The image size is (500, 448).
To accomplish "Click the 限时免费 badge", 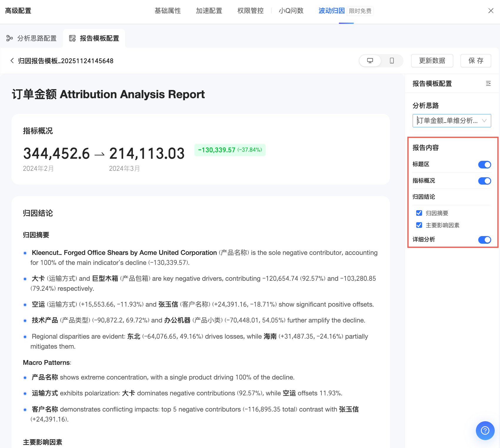I will click(x=360, y=11).
